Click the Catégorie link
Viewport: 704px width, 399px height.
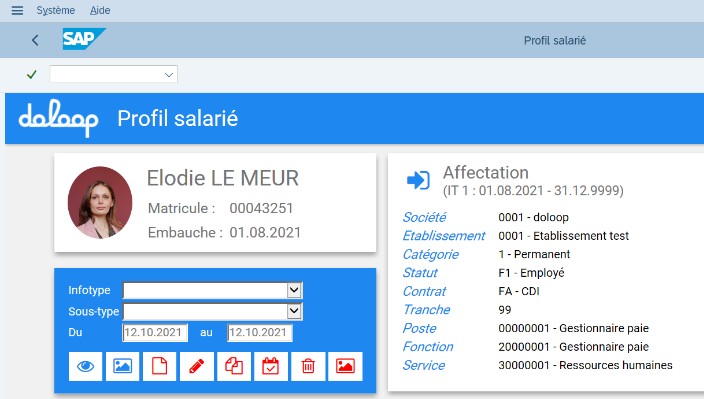(430, 254)
